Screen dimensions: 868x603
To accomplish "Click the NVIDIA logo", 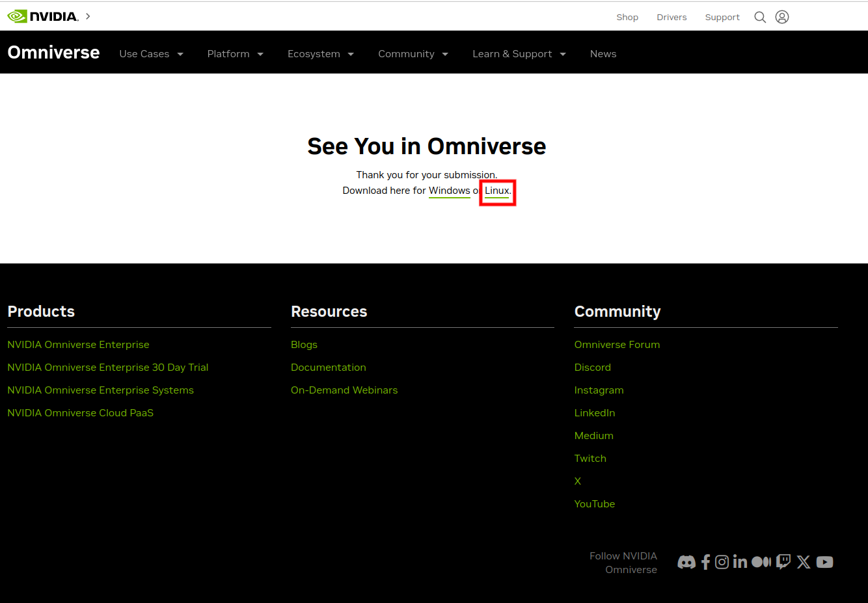I will coord(43,16).
